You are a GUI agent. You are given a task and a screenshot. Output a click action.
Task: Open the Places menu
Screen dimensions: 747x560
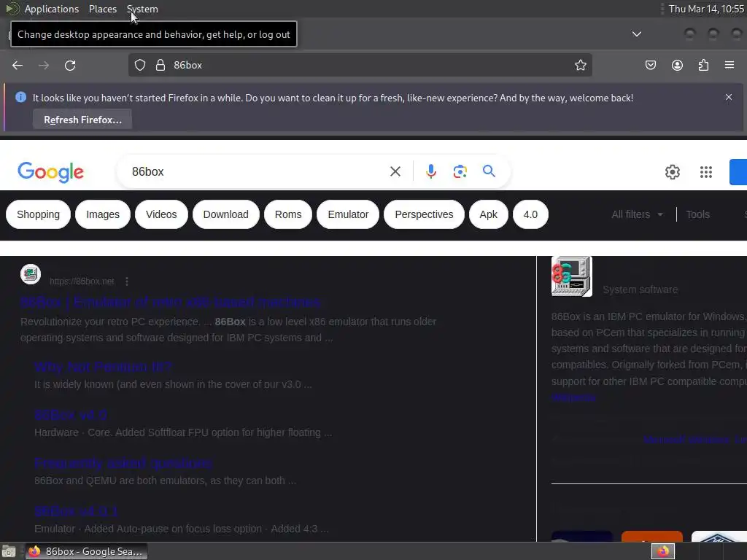tap(103, 9)
